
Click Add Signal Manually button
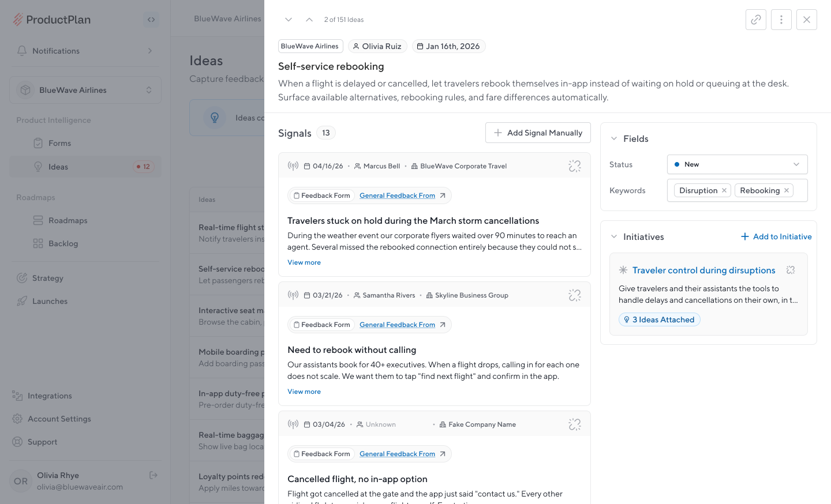pyautogui.click(x=538, y=133)
